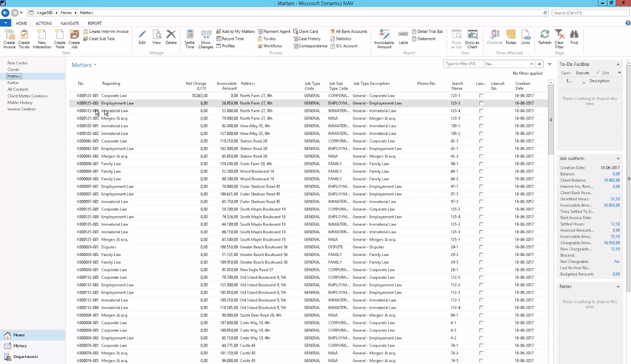Tick the Lawsuit checkbox for K000123-001
Screen dimensions: 631x364
[x=481, y=96]
